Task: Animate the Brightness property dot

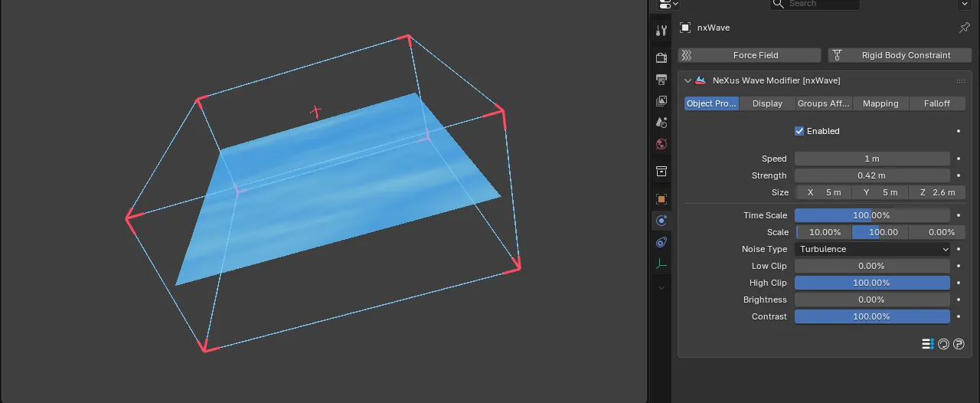Action: coord(959,300)
